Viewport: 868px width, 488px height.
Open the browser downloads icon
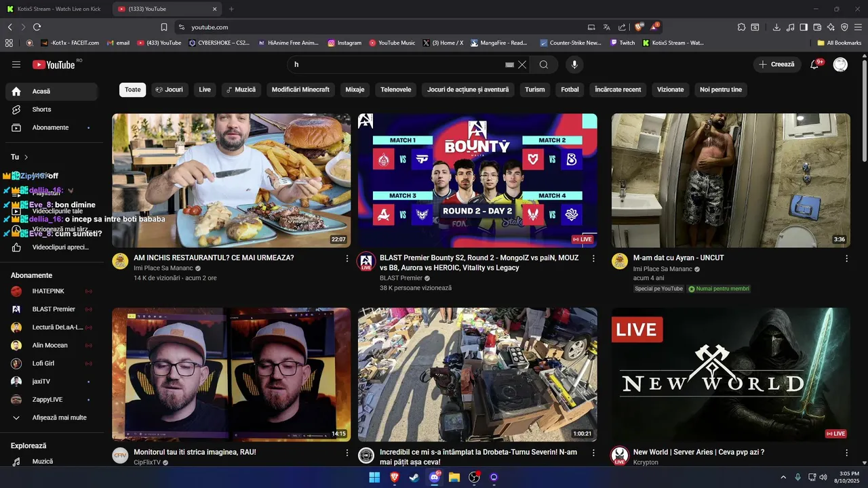(x=776, y=27)
